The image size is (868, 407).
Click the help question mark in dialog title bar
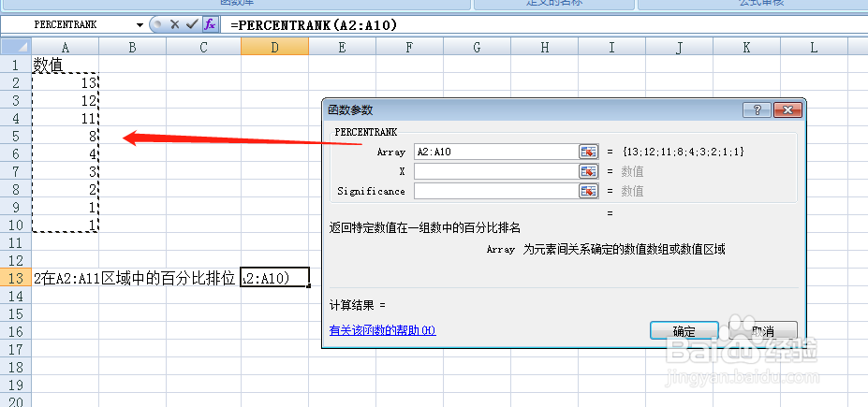(x=758, y=109)
